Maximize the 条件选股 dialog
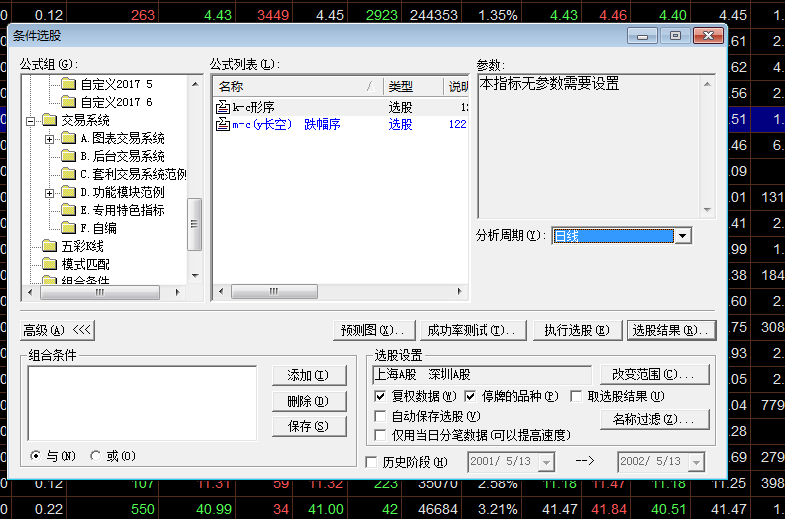This screenshot has height=519, width=785. (x=675, y=36)
